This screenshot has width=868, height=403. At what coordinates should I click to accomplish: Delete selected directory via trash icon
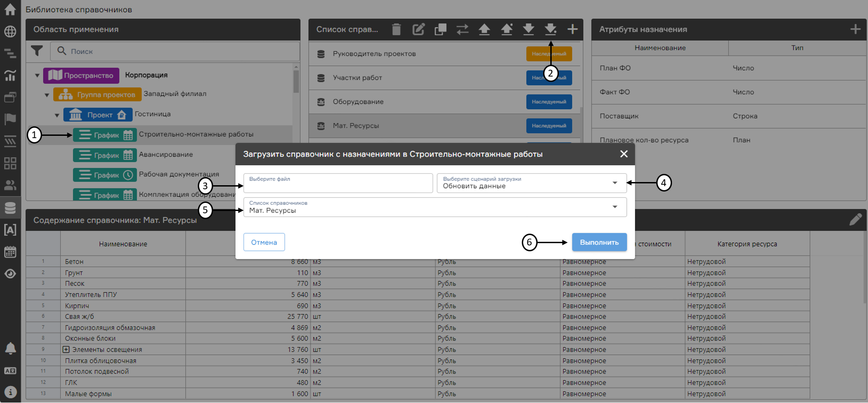pos(396,29)
